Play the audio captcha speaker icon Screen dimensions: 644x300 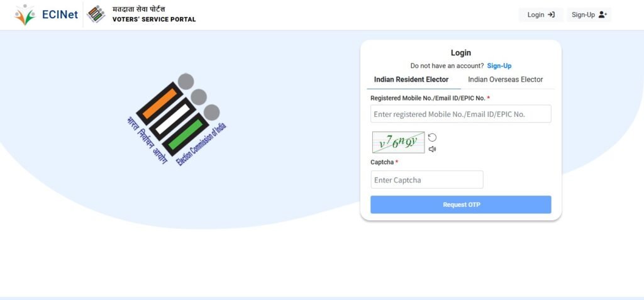click(x=432, y=149)
